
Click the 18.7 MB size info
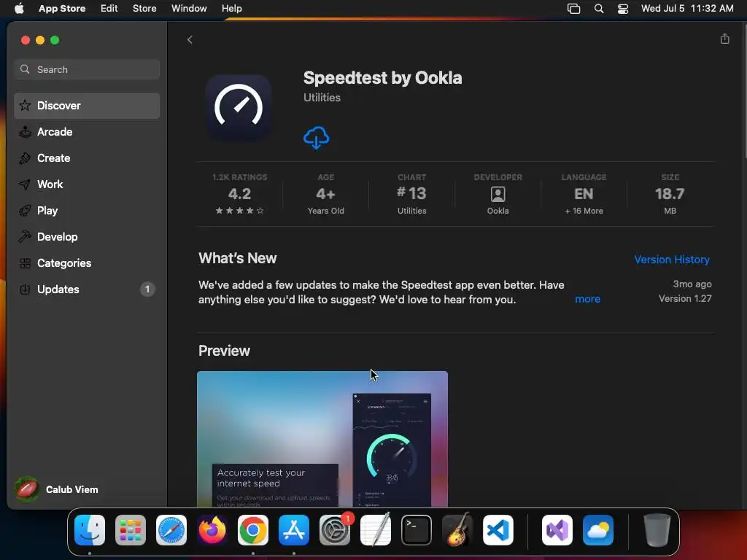coord(670,194)
